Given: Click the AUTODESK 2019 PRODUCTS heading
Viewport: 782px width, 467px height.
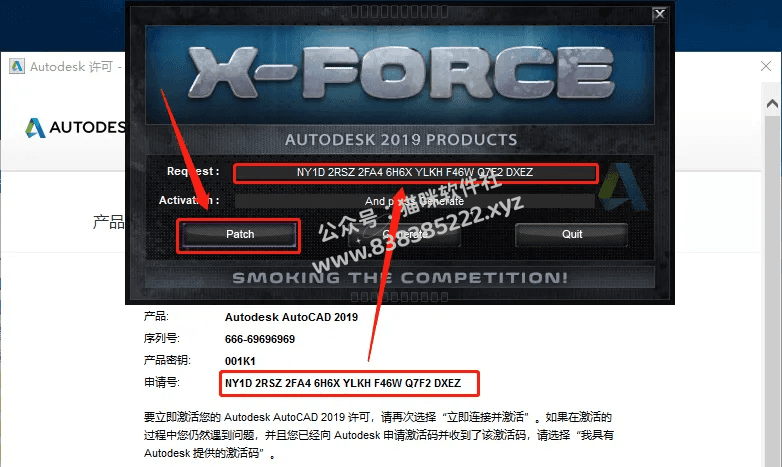Looking at the screenshot, I should pos(401,140).
